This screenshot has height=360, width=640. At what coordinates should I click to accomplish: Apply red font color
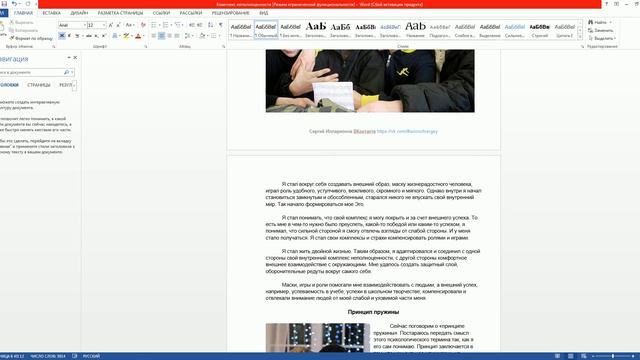coord(138,36)
